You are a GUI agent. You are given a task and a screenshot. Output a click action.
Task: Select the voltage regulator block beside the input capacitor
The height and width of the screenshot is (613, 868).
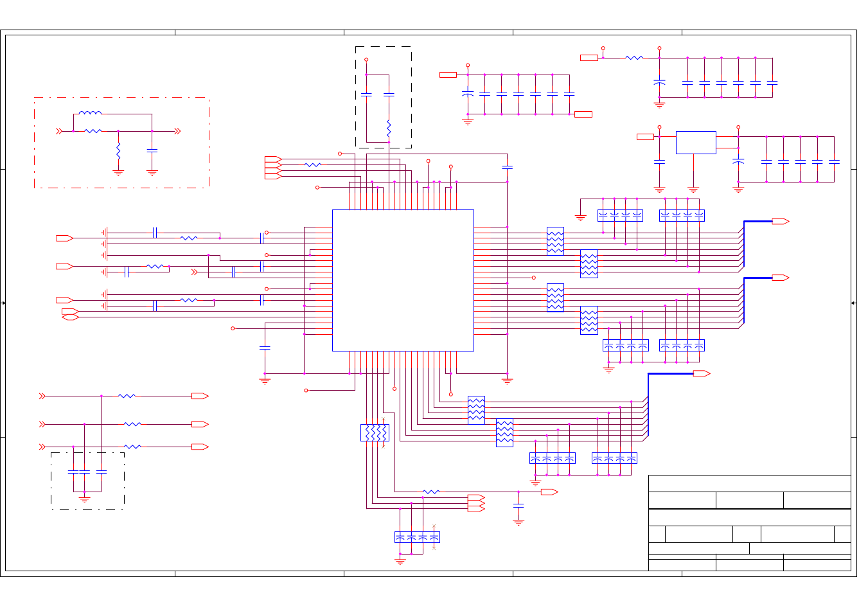[696, 143]
